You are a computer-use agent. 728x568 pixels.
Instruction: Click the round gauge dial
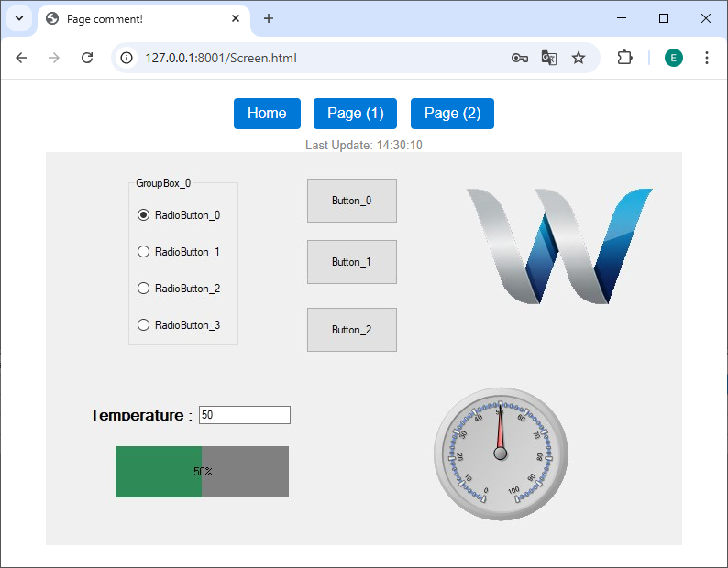click(501, 453)
